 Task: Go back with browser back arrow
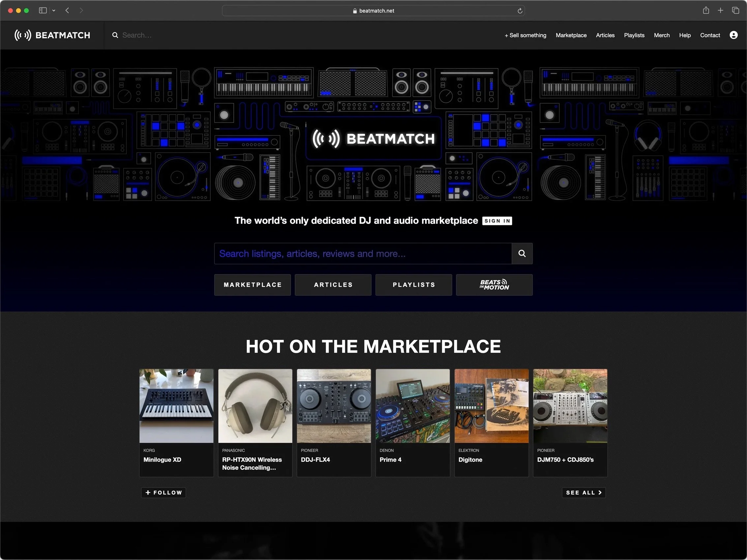tap(67, 11)
